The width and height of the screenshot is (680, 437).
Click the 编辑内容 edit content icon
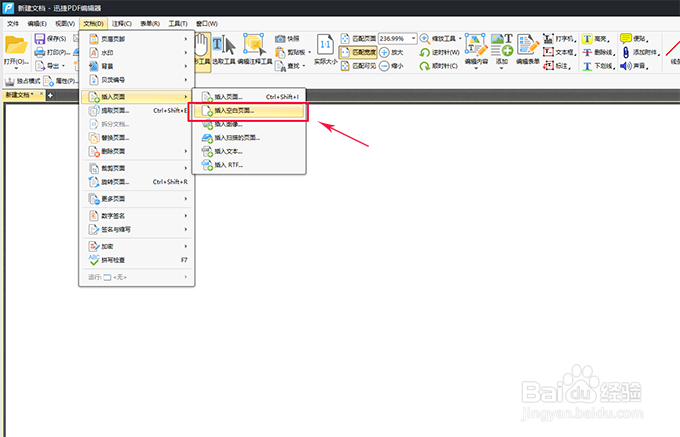[x=476, y=45]
